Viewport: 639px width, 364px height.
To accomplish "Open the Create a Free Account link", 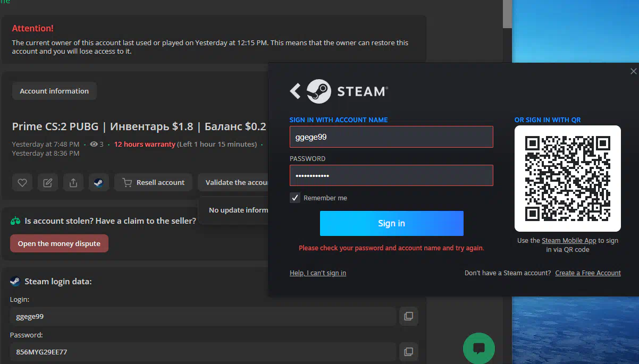I will 588,273.
